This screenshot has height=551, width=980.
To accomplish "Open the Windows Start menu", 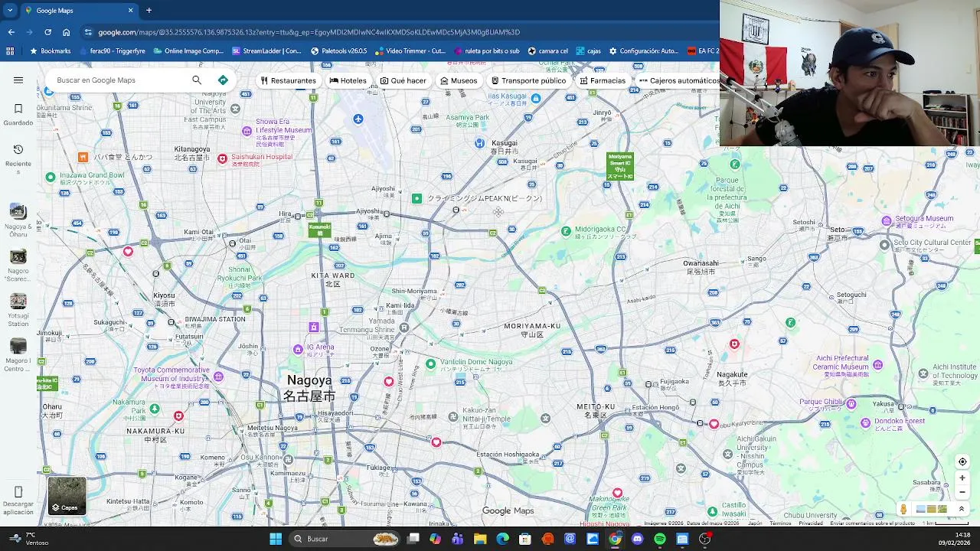I will coord(276,539).
